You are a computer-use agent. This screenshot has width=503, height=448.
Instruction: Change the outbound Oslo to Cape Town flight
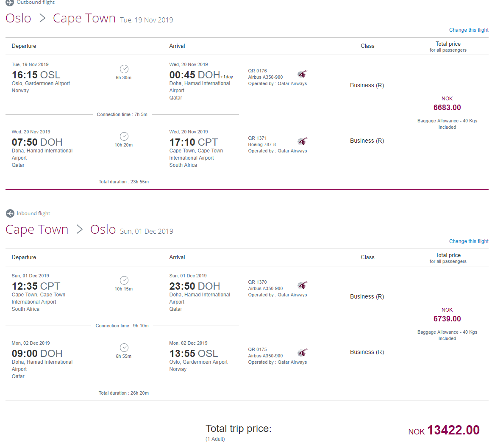coord(469,30)
